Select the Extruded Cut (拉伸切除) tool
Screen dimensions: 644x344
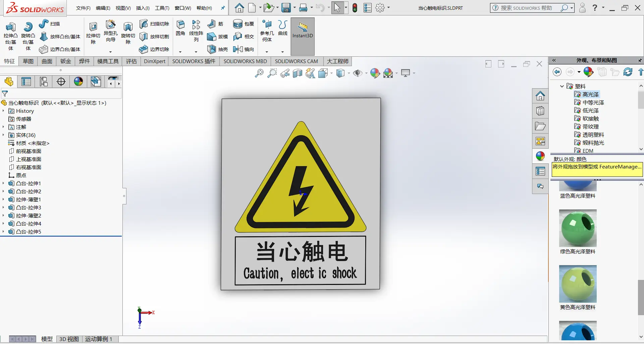point(93,33)
